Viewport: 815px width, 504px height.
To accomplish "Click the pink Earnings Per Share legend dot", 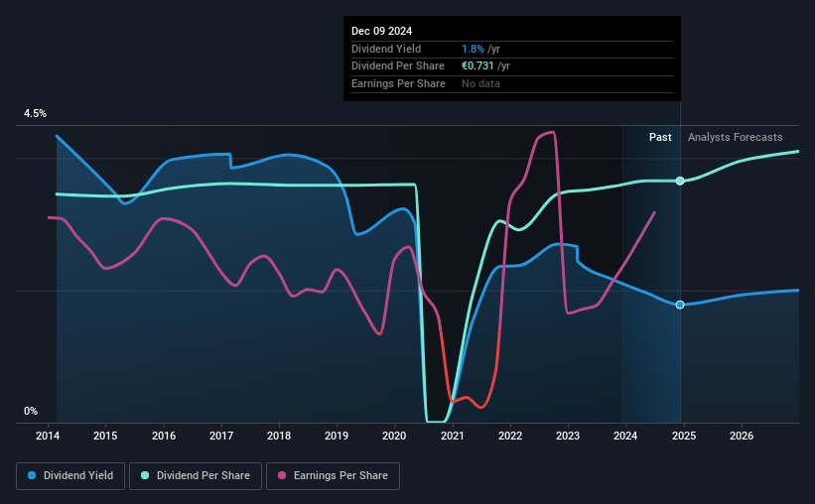I will 282,475.
